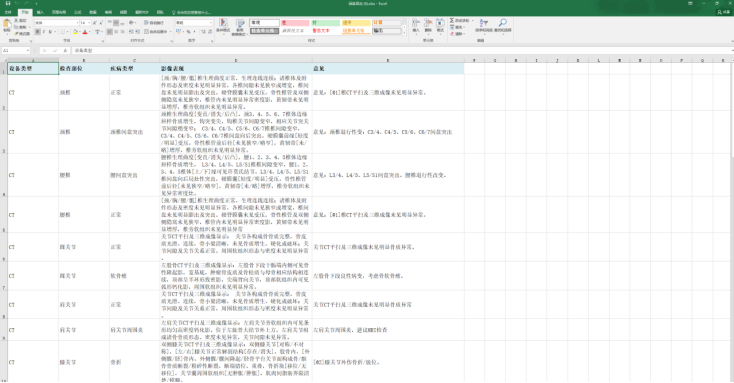
Task: Click the Share button at top right
Action: pyautogui.click(x=725, y=12)
